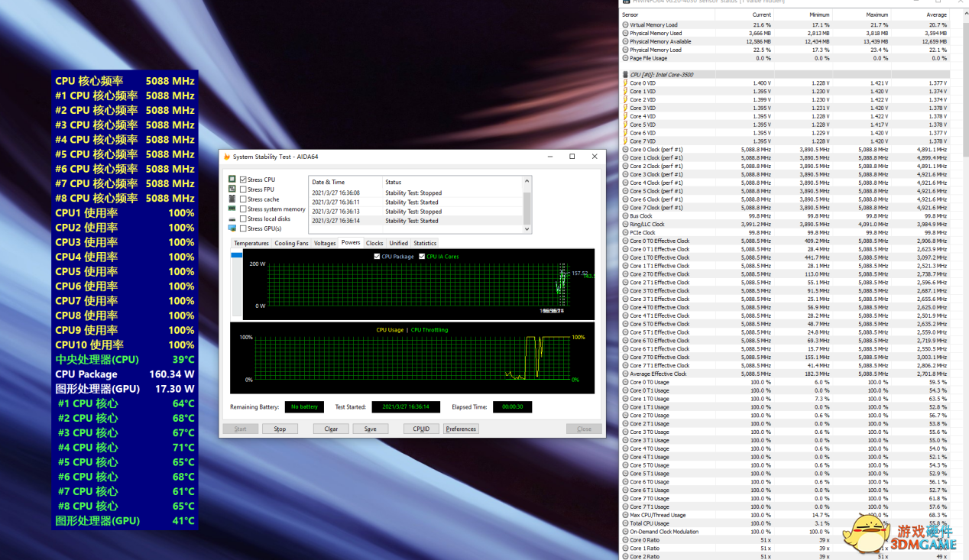The width and height of the screenshot is (969, 560).
Task: Clear the log with the Clear button
Action: (331, 429)
